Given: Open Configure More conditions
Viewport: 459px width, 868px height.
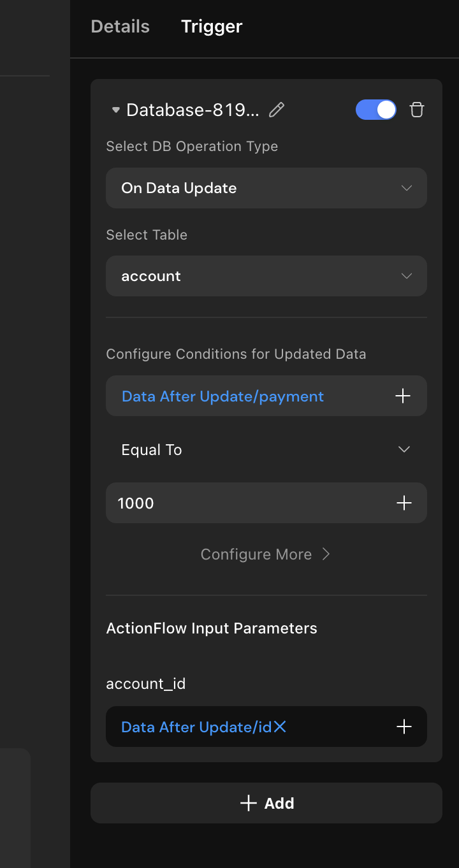Looking at the screenshot, I should click(x=266, y=554).
